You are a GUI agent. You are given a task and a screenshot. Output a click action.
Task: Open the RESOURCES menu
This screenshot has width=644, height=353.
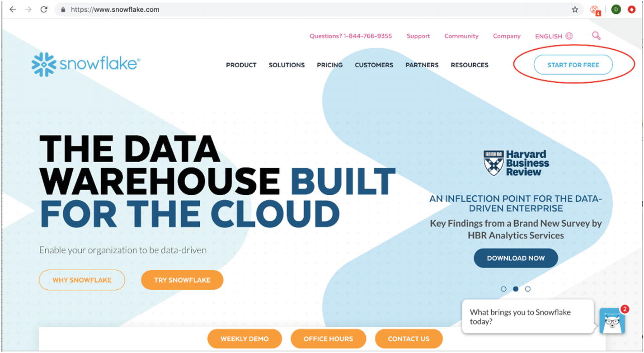470,65
